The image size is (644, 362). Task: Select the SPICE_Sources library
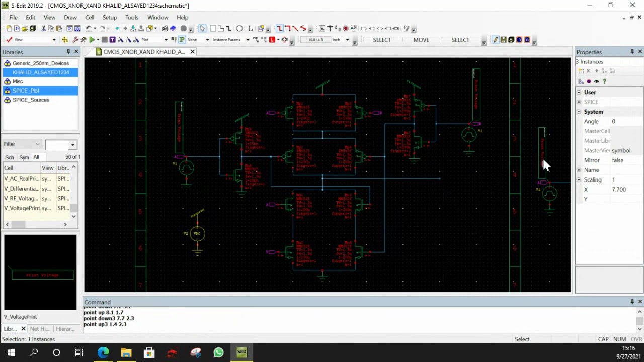click(x=31, y=100)
